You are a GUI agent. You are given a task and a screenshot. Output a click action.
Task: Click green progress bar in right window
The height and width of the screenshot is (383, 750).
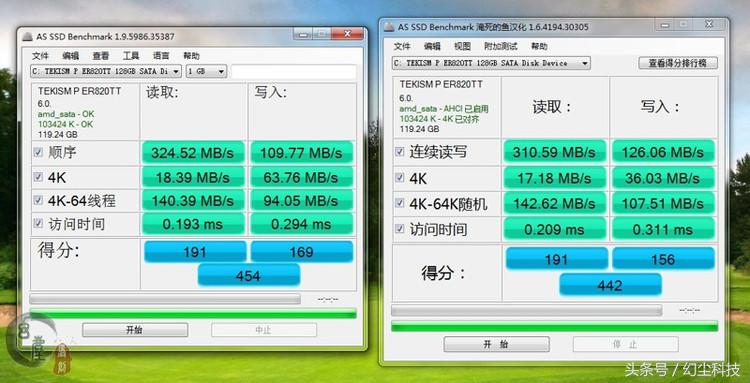point(555,327)
